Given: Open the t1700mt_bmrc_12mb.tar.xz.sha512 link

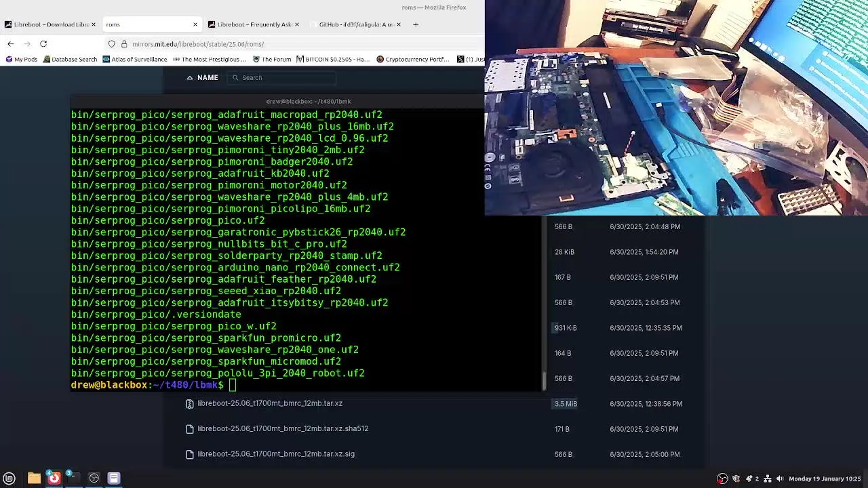Looking at the screenshot, I should pyautogui.click(x=283, y=428).
